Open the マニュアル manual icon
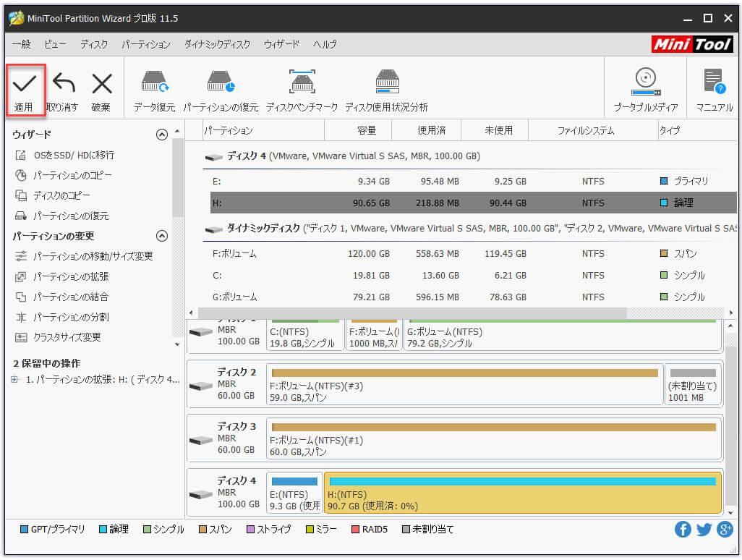 [714, 84]
